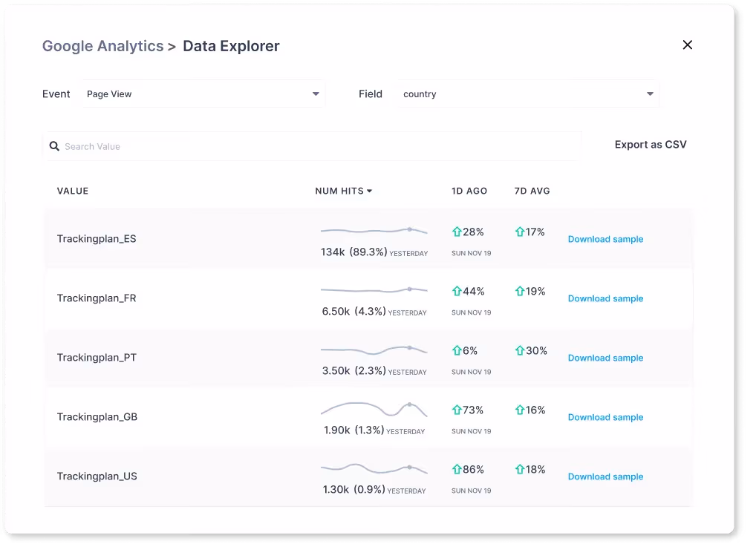Open the Field country dropdown

(529, 94)
